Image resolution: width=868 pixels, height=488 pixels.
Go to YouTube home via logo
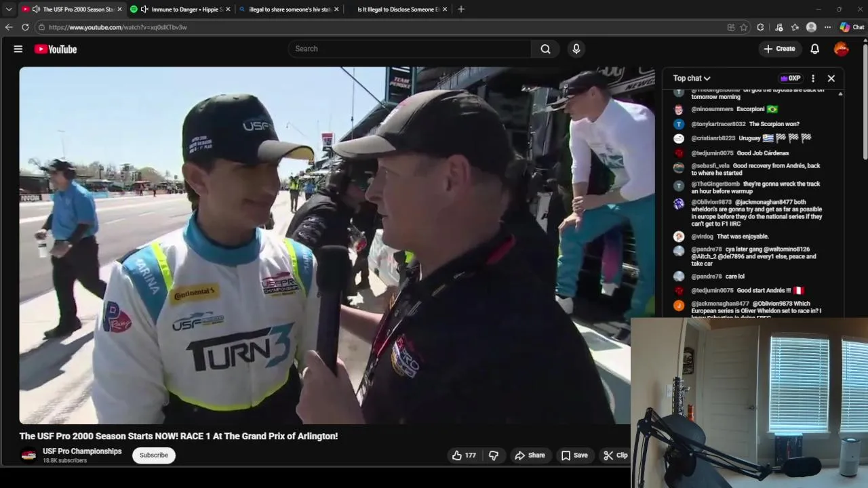click(x=56, y=49)
